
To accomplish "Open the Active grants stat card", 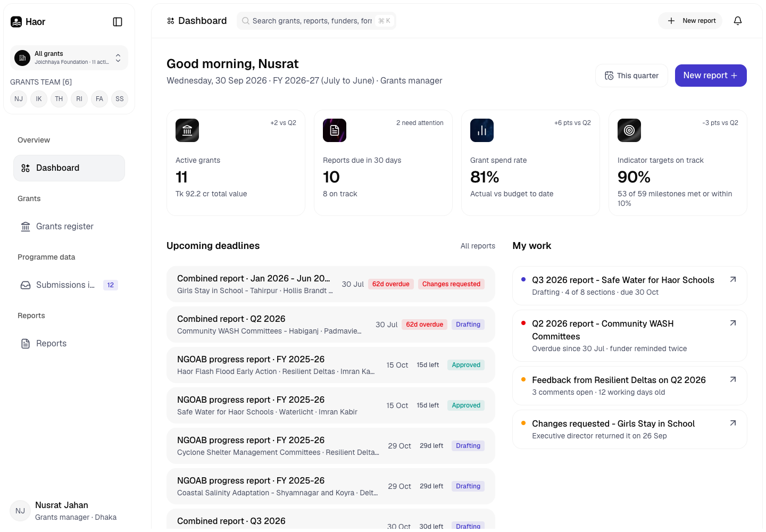I will tap(236, 163).
